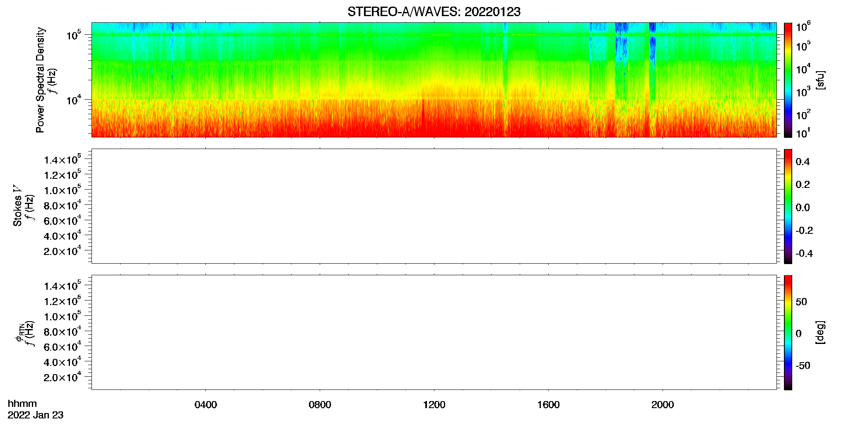The image size is (868, 447).
Task: Click the [sfu] color bar unit label
Action: click(820, 80)
